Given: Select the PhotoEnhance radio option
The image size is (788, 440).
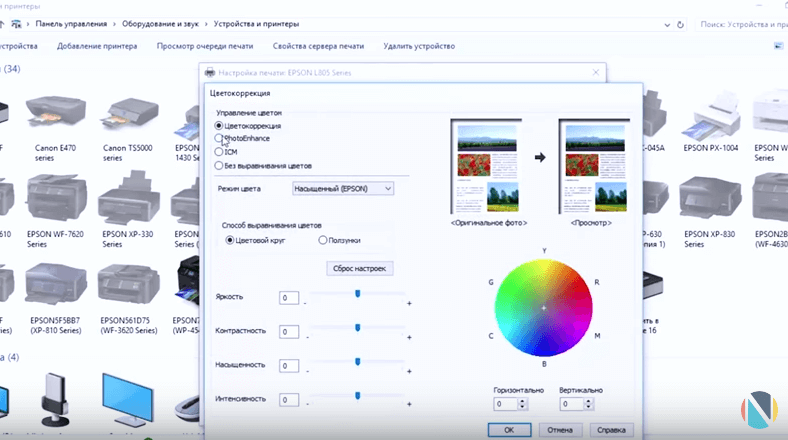Looking at the screenshot, I should (219, 138).
